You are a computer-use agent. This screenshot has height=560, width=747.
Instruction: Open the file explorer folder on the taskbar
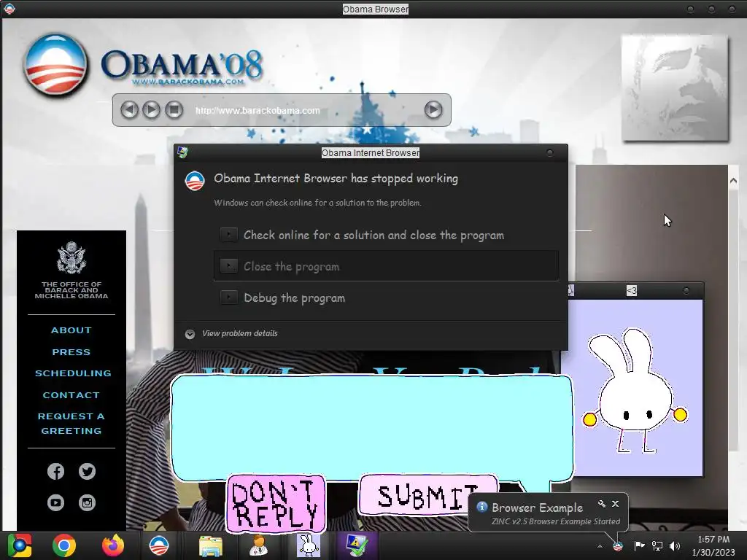(210, 546)
